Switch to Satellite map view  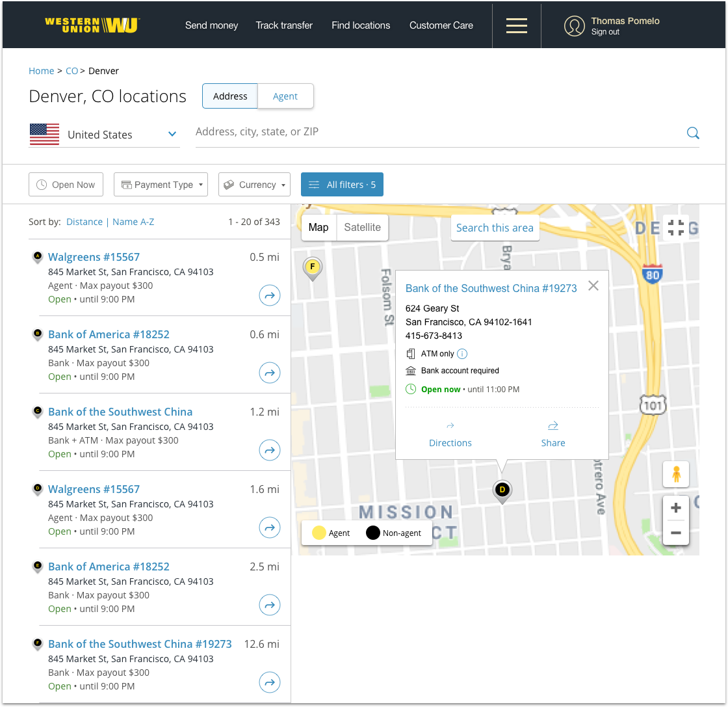(362, 227)
